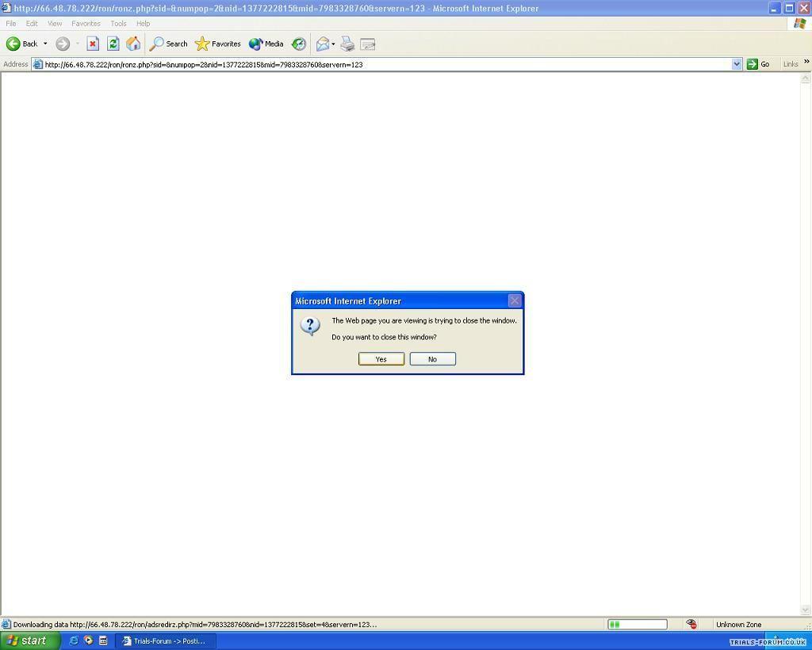Refresh the page using the green arrows icon
812x650 pixels.
[113, 44]
